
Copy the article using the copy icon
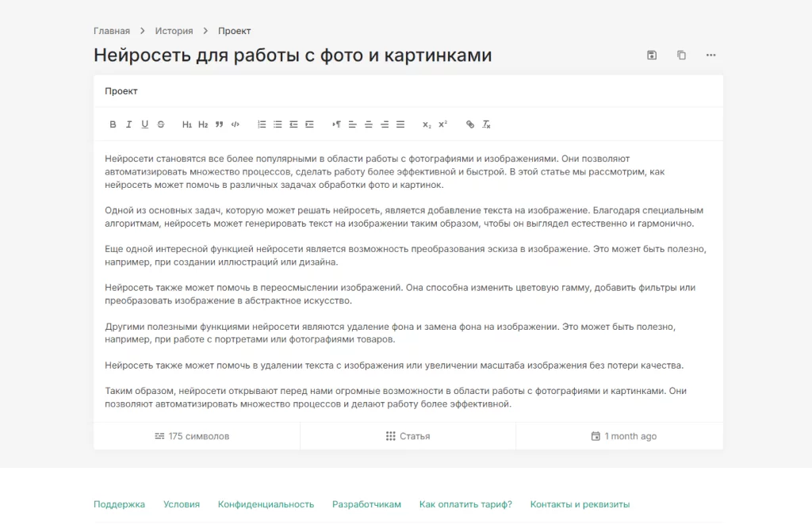tap(681, 54)
